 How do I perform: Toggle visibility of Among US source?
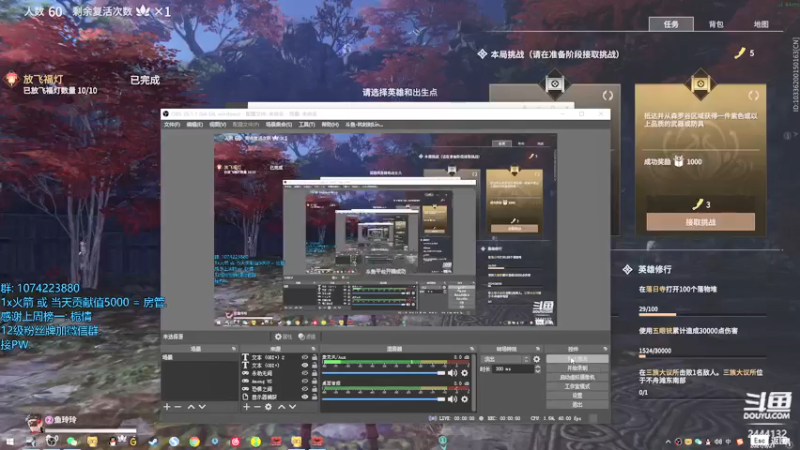305,381
